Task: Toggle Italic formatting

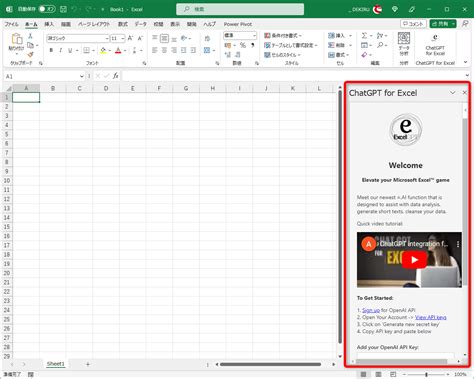Action: [x=60, y=50]
